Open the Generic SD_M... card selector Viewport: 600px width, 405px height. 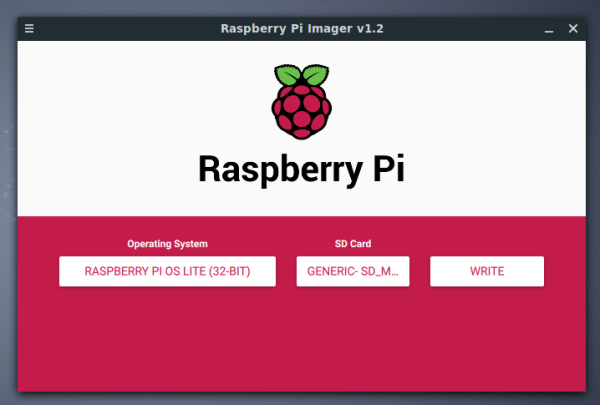click(x=353, y=271)
